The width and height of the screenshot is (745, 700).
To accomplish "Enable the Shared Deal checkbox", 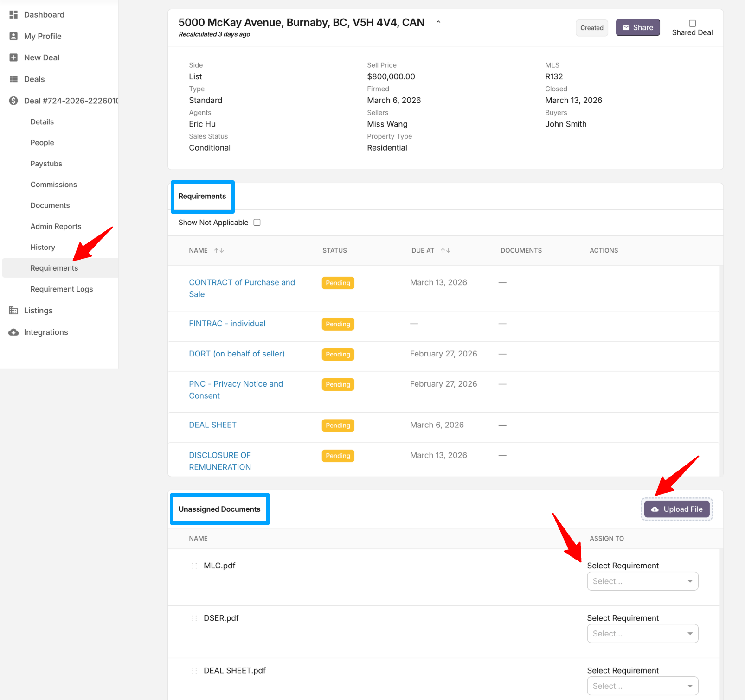I will click(692, 23).
